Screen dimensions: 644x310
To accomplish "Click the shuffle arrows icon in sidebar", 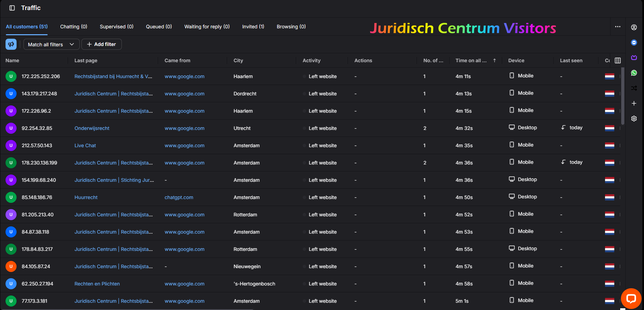I will pos(634,88).
